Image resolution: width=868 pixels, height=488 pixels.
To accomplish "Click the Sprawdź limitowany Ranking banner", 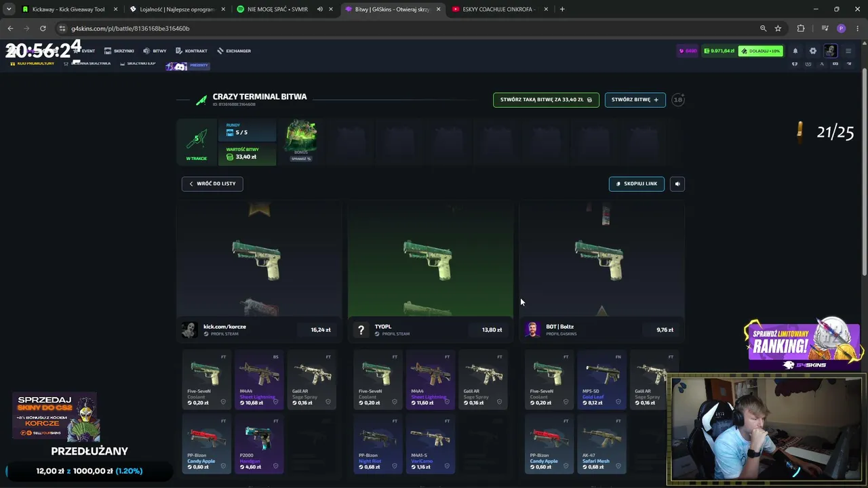I will tap(804, 344).
